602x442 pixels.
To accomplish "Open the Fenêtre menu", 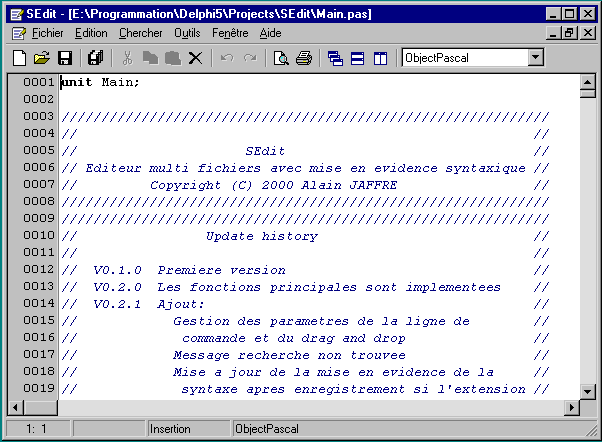I will pos(230,33).
